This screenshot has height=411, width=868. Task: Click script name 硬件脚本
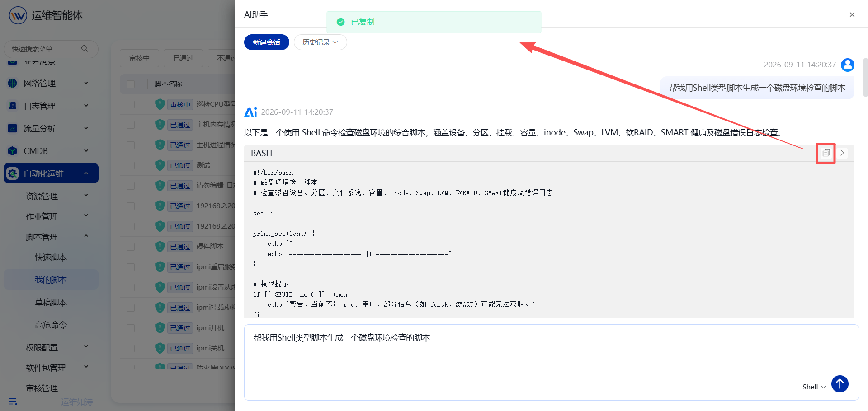click(210, 247)
